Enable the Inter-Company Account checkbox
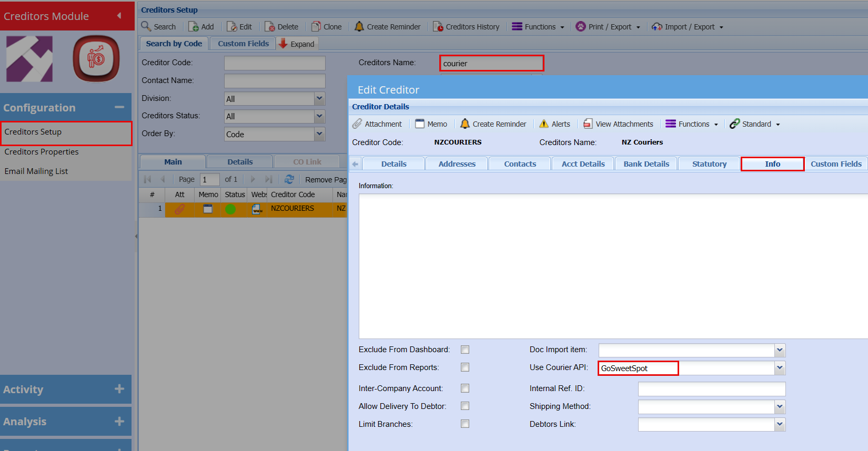The image size is (868, 451). (465, 388)
